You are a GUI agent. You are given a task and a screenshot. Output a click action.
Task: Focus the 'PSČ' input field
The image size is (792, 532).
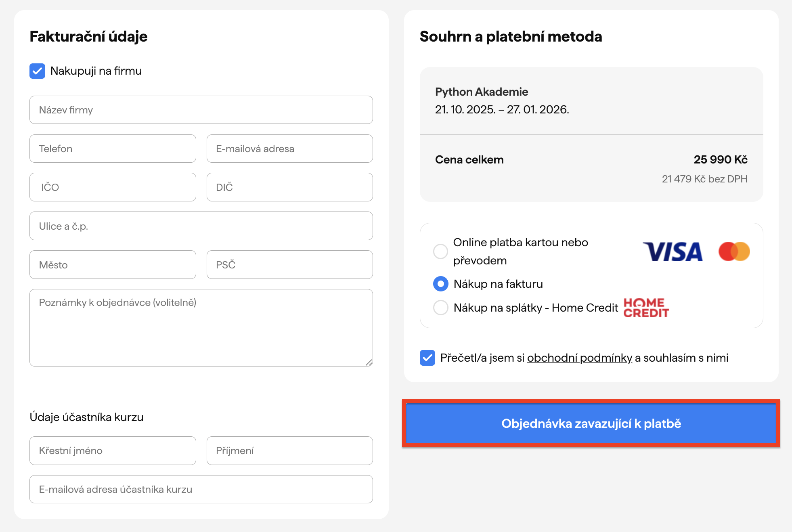point(289,265)
